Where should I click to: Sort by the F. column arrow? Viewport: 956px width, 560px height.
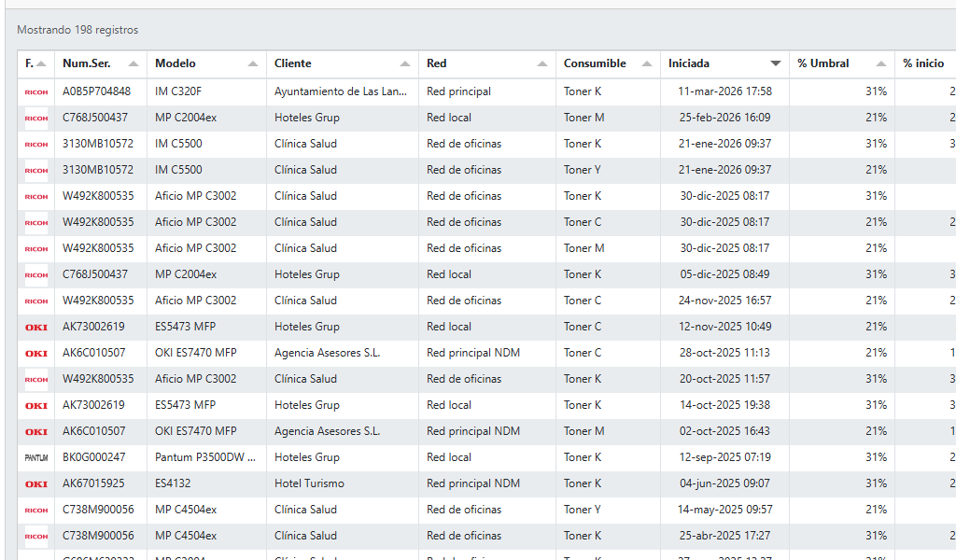[x=41, y=63]
